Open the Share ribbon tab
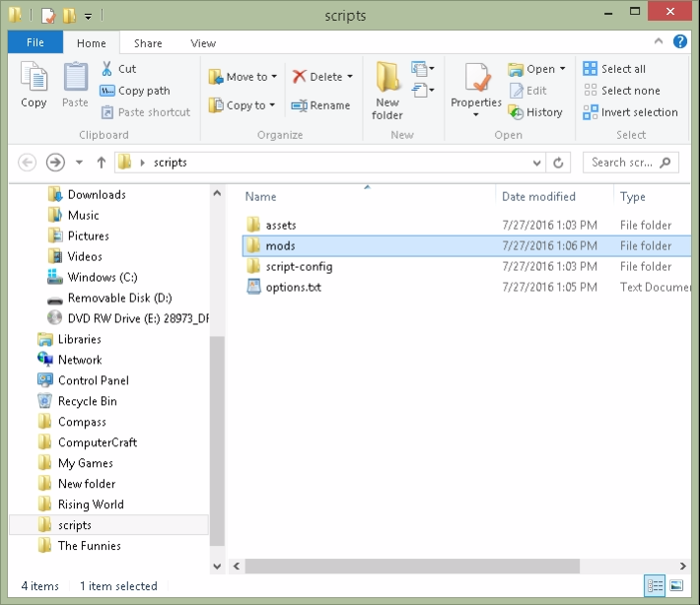Image resolution: width=700 pixels, height=605 pixels. point(148,43)
